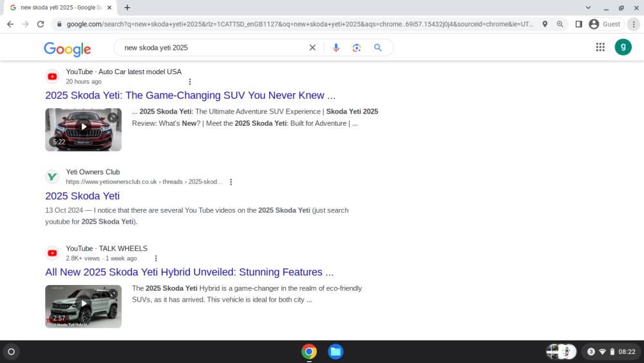Screen dimensions: 644x363
Task: Start voice search with microphone icon
Action: (x=336, y=48)
